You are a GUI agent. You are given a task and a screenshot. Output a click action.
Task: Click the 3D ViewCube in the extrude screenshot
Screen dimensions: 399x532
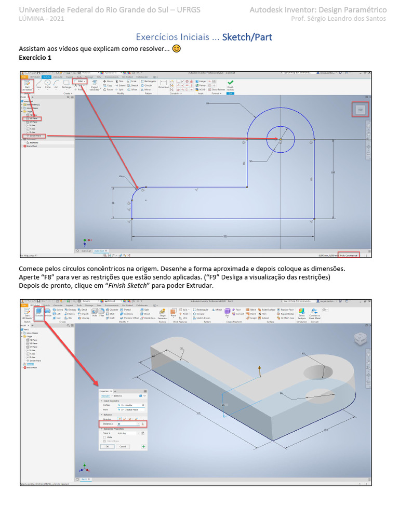[360, 338]
